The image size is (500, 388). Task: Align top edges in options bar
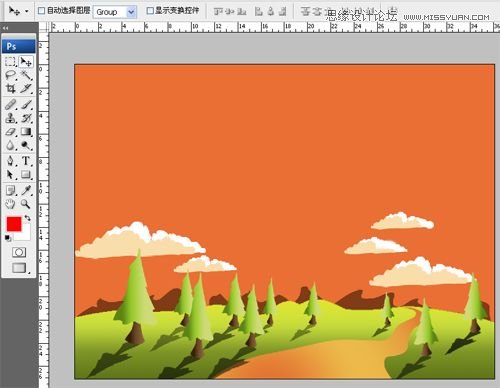(218, 12)
